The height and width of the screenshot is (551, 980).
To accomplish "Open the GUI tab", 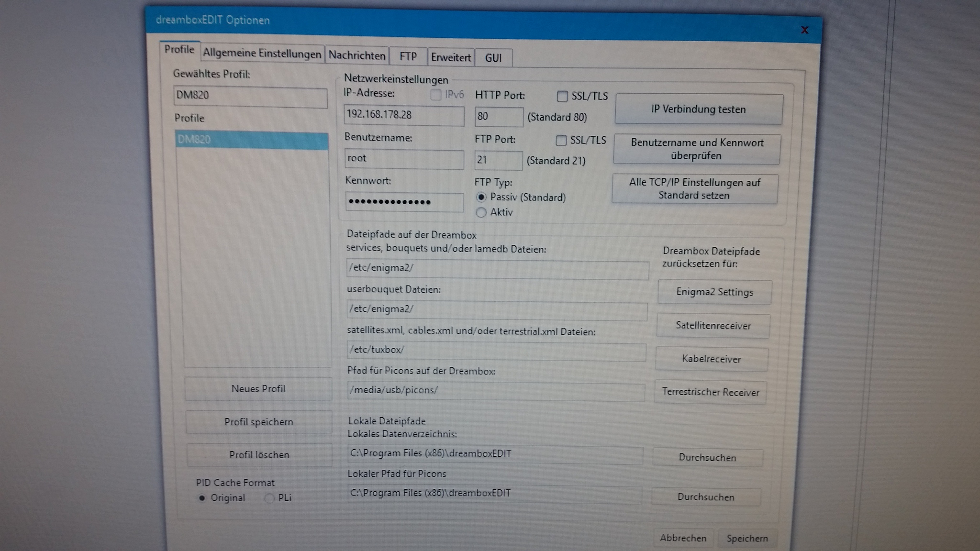I will [x=493, y=58].
